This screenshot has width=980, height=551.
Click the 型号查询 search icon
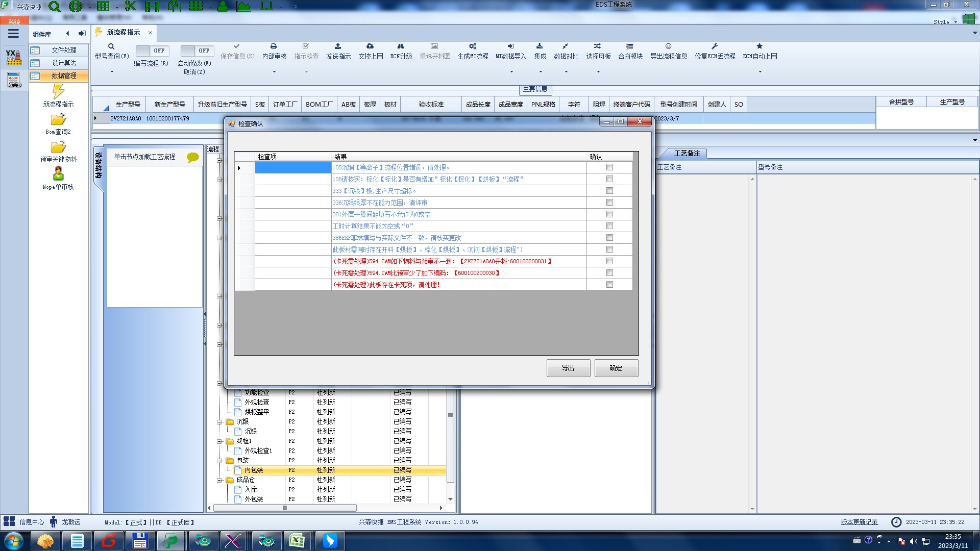[x=111, y=46]
